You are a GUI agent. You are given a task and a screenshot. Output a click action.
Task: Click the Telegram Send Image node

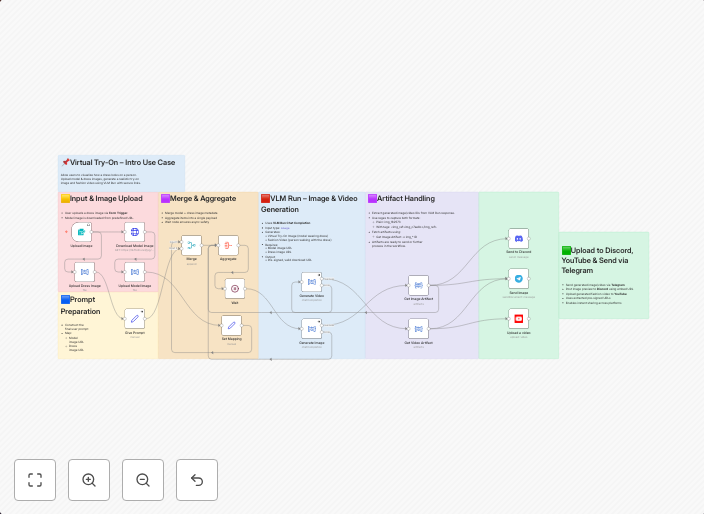click(x=518, y=279)
